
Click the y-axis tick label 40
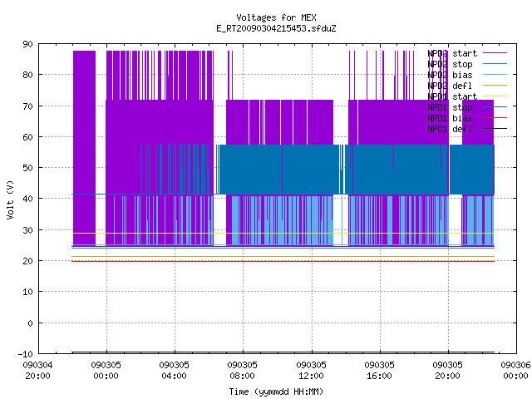click(28, 199)
